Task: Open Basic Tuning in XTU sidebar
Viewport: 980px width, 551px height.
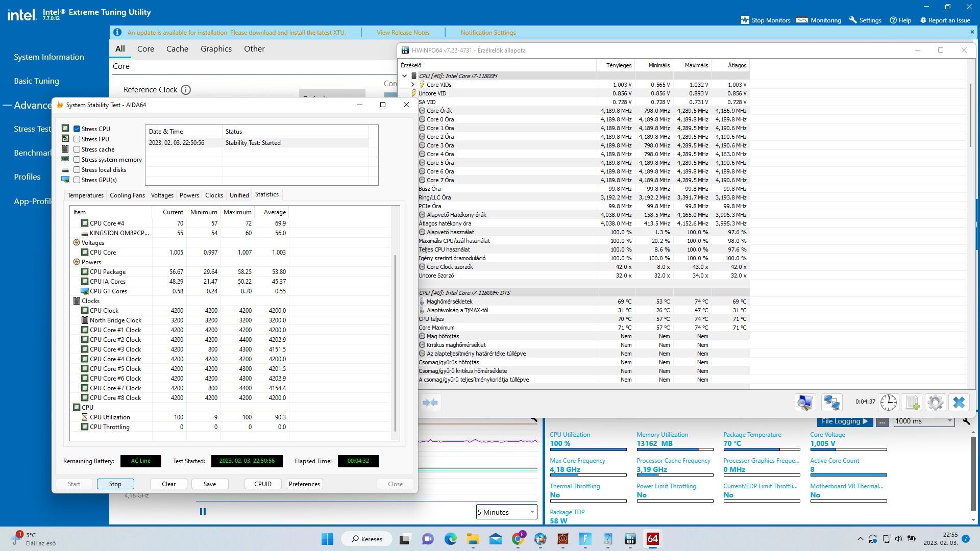Action: (x=36, y=81)
